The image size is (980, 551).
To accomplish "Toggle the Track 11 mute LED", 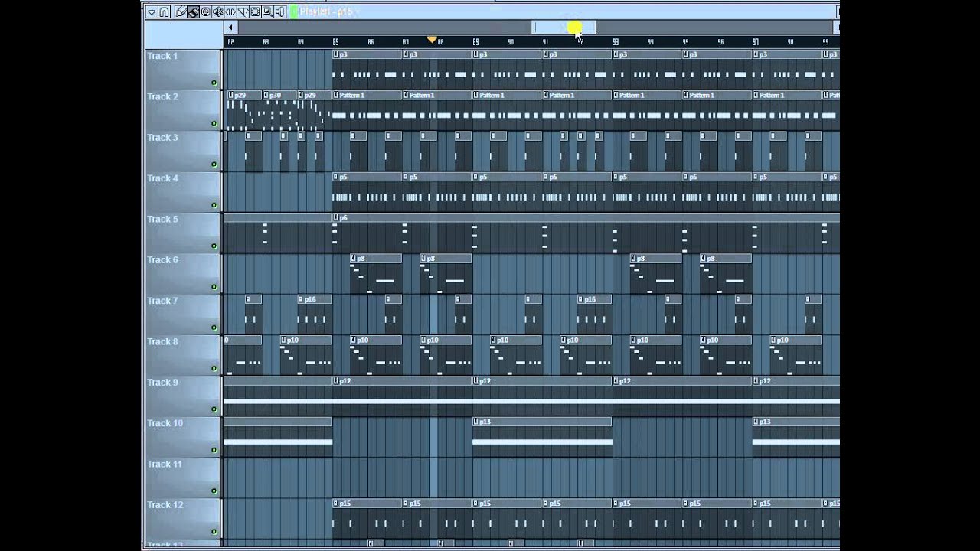I will [x=214, y=491].
